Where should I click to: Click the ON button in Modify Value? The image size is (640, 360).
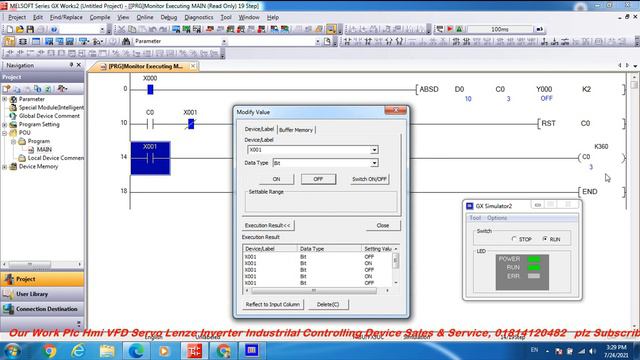276,179
